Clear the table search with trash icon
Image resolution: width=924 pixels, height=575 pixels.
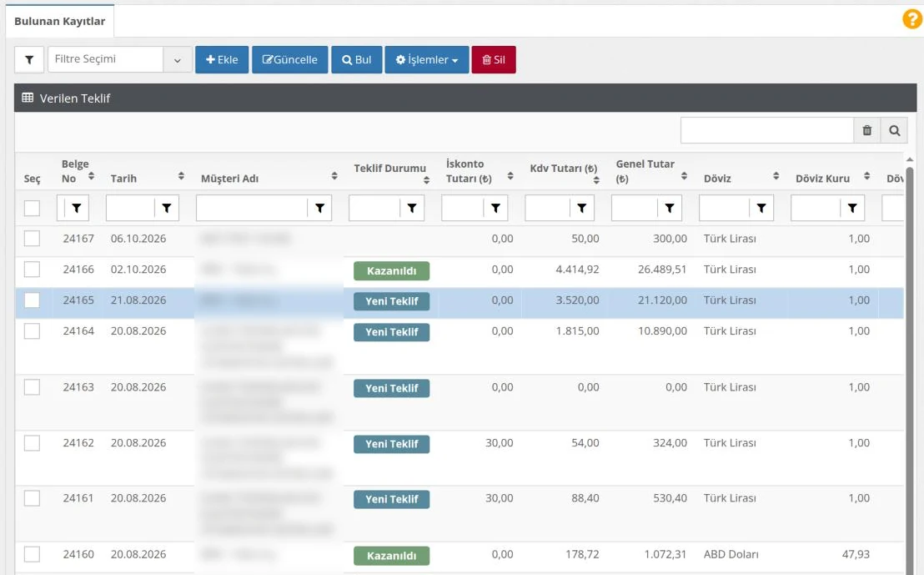(866, 130)
